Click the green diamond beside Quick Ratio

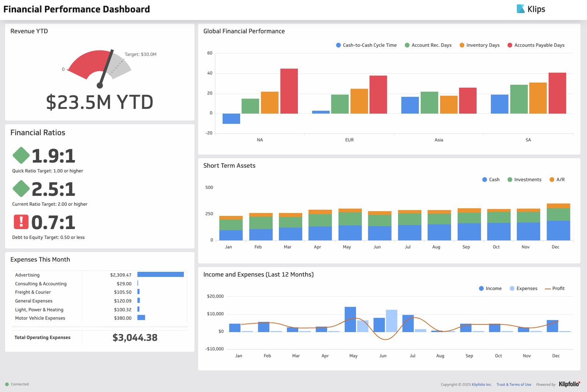(20, 155)
